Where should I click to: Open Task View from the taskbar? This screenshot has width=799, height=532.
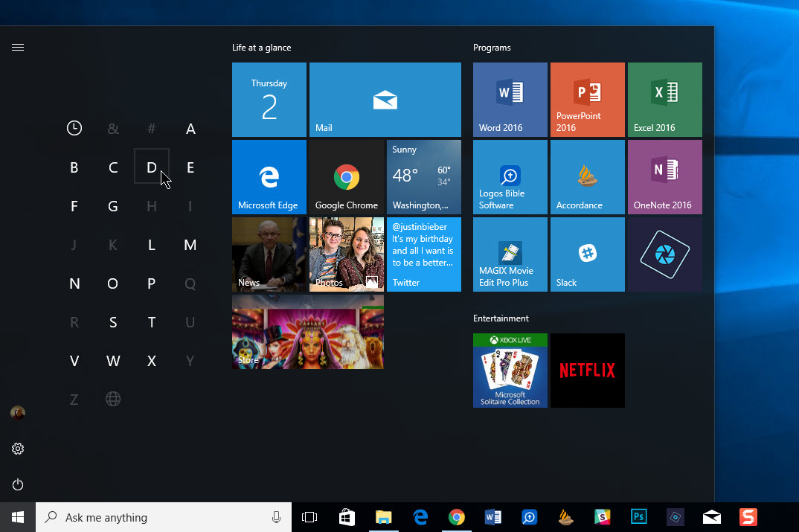coord(310,516)
